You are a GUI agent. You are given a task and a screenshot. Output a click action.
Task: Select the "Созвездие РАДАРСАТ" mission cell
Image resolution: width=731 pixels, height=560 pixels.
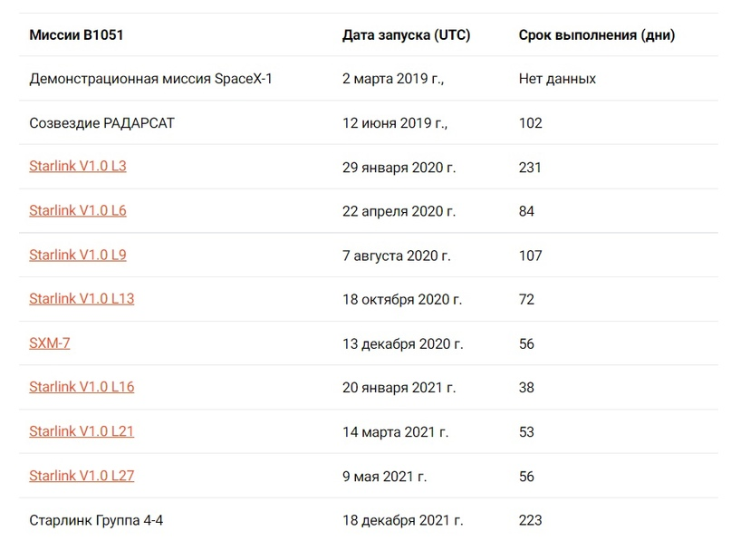point(101,123)
